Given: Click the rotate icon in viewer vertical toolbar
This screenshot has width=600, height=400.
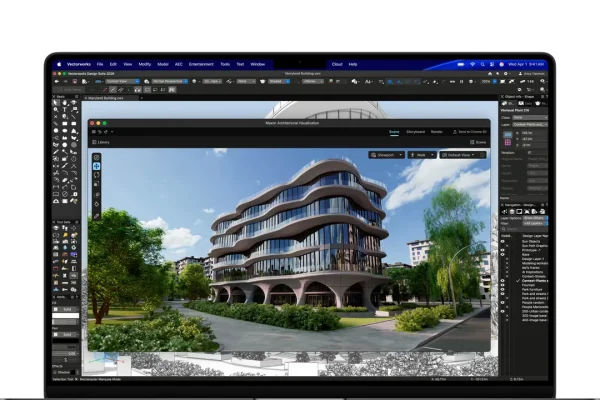Looking at the screenshot, I should click(97, 175).
